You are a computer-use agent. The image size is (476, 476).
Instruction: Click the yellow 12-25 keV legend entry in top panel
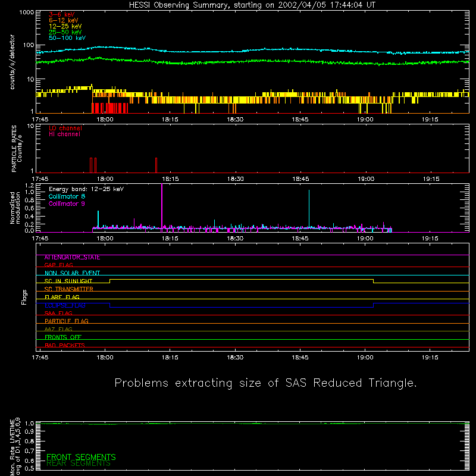(65, 26)
